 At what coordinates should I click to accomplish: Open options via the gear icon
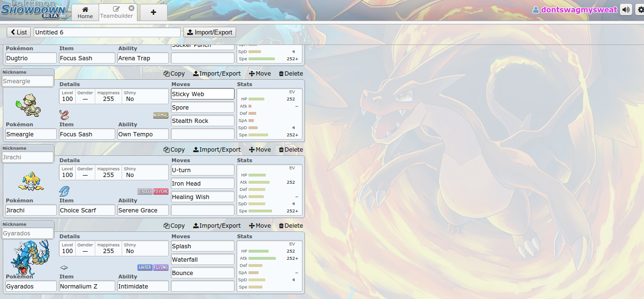[x=640, y=10]
